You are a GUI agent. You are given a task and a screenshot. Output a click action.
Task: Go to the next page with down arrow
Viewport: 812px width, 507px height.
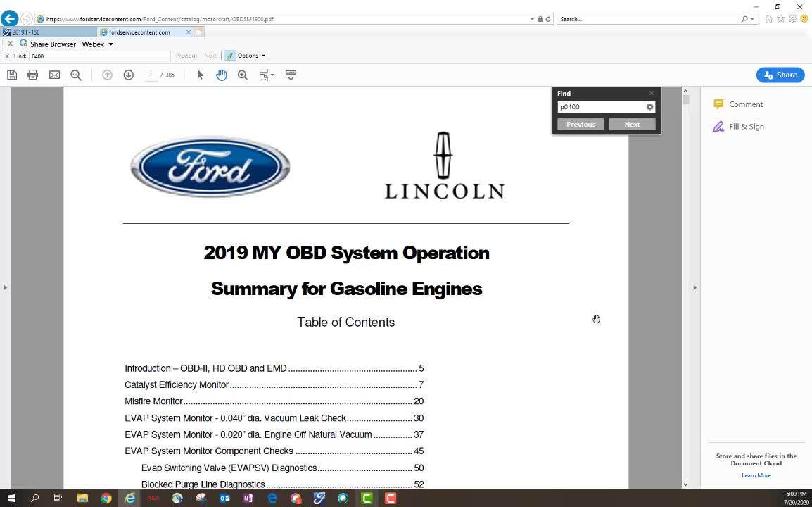129,75
